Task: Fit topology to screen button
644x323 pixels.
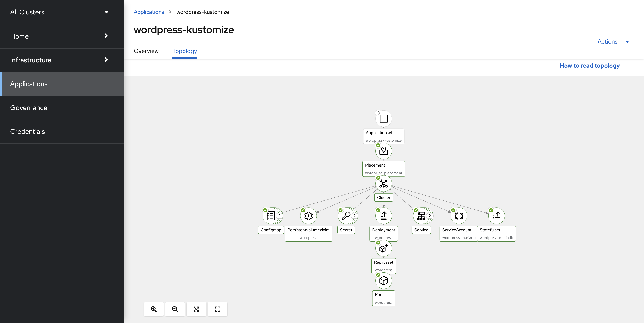Action: click(196, 309)
